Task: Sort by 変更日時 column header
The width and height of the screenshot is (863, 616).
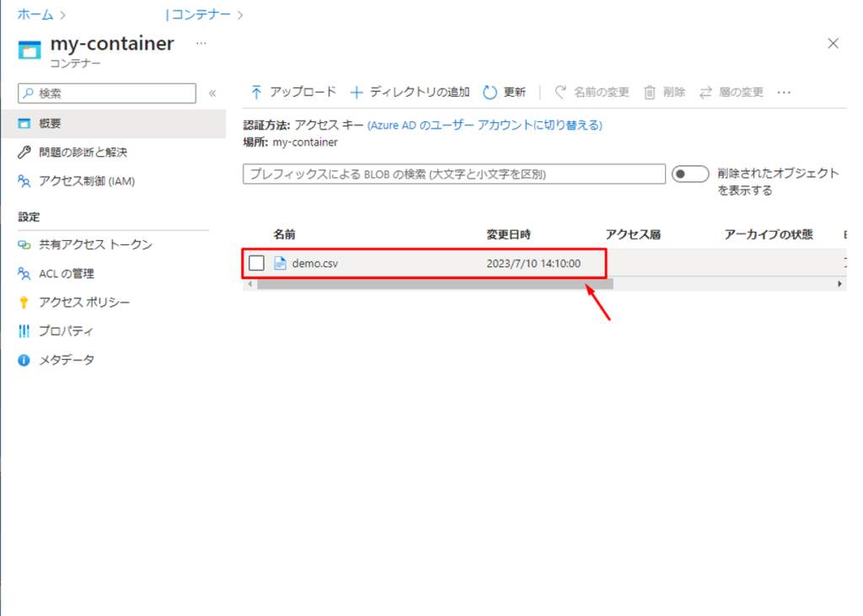Action: 508,234
